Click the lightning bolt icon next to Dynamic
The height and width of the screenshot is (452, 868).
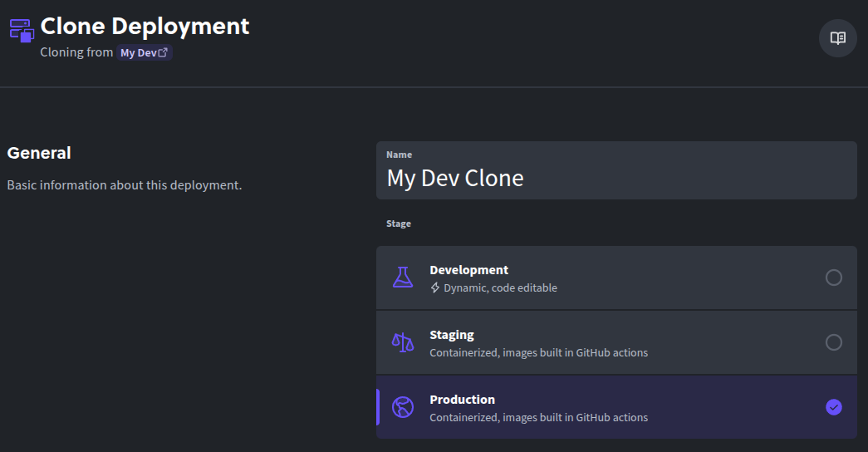[435, 287]
